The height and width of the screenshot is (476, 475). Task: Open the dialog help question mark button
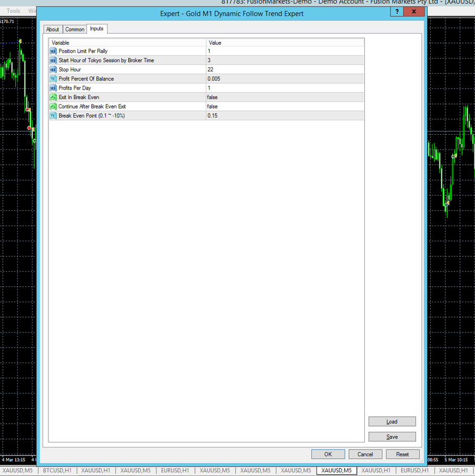coord(397,12)
